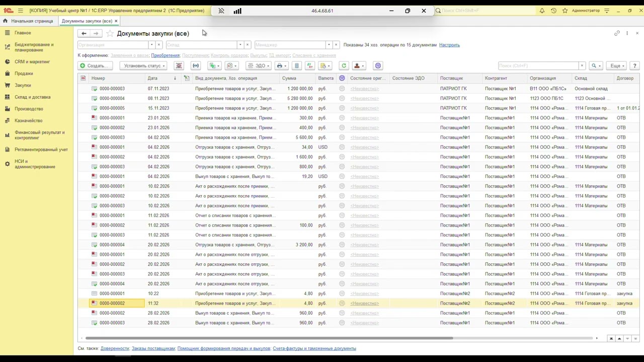Open the search magnifier dropdown
The width and height of the screenshot is (644, 362).
(x=596, y=66)
